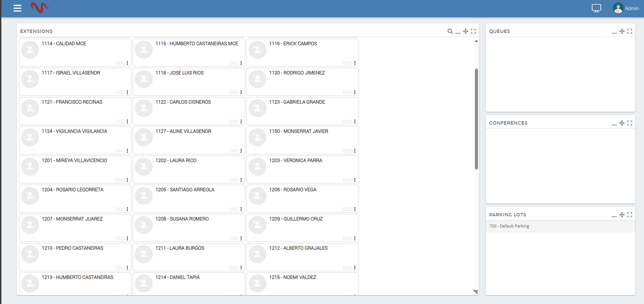Click the search icon in Extensions panel
The height and width of the screenshot is (304, 644).
[x=450, y=31]
